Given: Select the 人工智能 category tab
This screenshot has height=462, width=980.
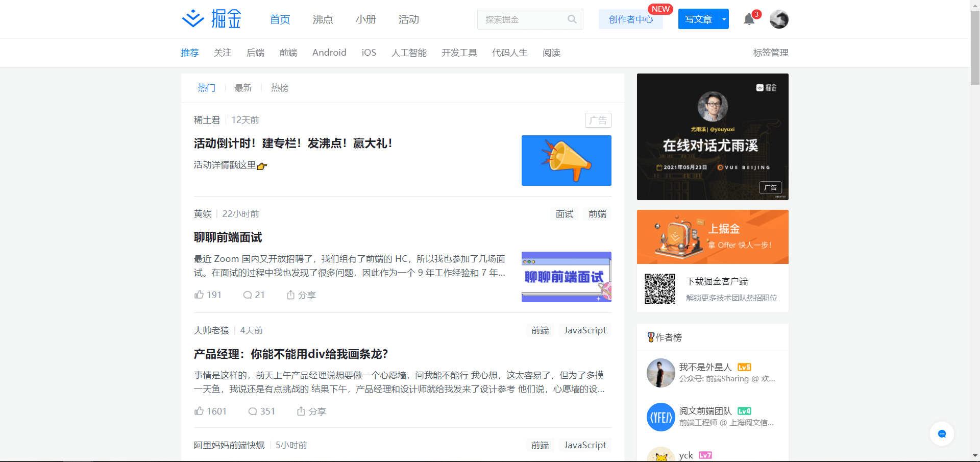Looking at the screenshot, I should click(x=409, y=53).
